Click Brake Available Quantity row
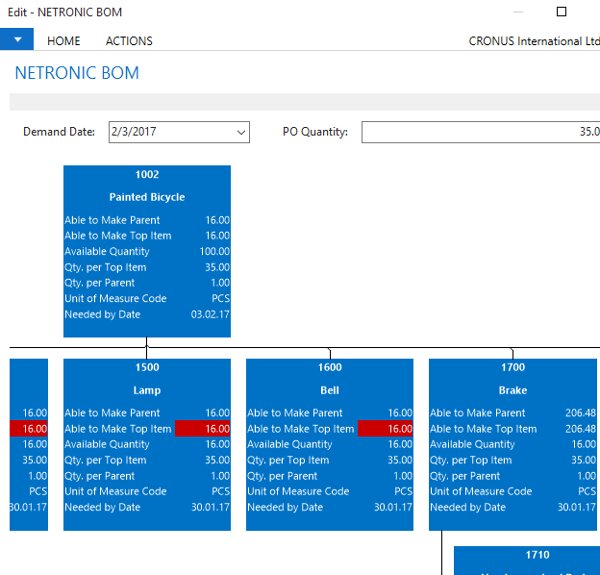 (x=513, y=445)
